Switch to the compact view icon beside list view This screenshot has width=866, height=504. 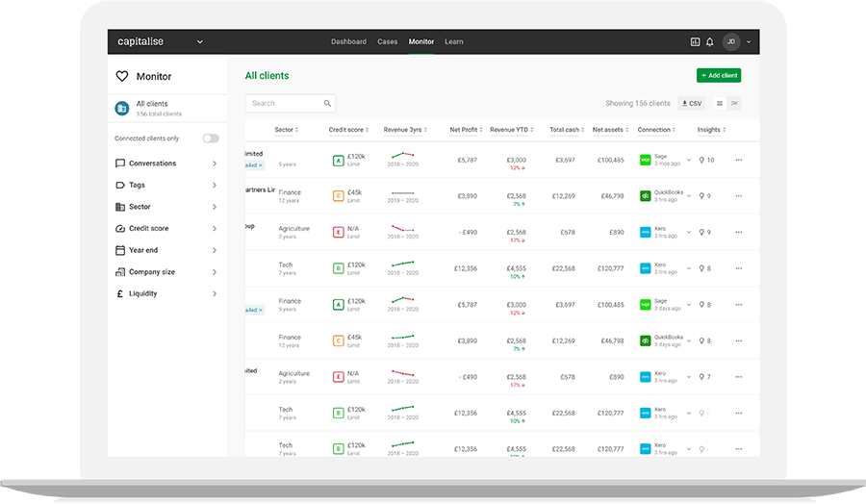point(734,103)
